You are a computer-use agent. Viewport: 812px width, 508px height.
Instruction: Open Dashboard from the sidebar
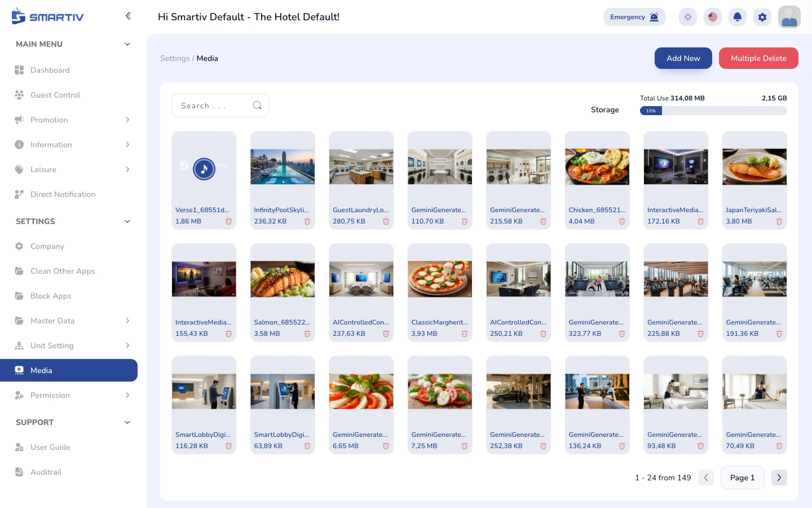tap(69, 70)
